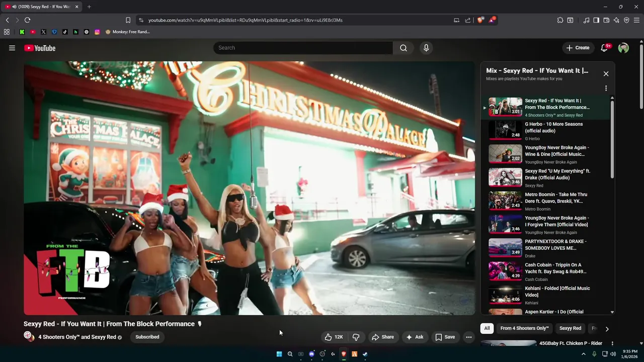Save the video to playlist
This screenshot has height=362, width=644.
click(x=445, y=337)
